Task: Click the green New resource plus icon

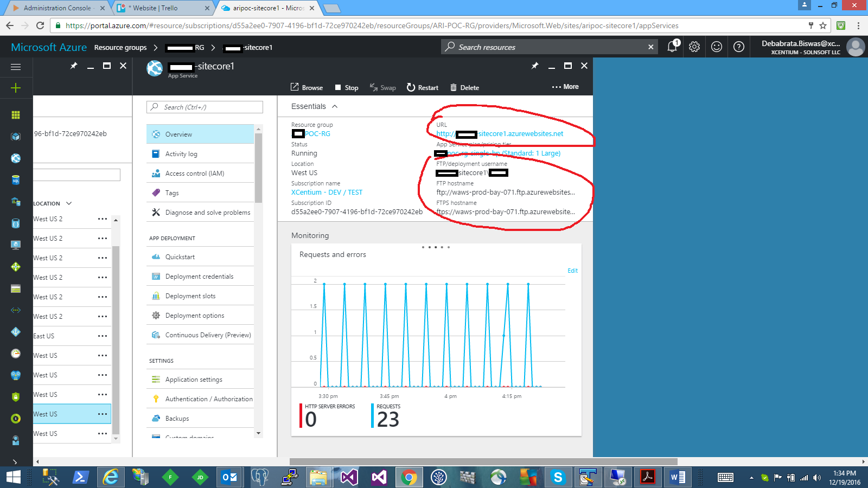Action: (16, 88)
